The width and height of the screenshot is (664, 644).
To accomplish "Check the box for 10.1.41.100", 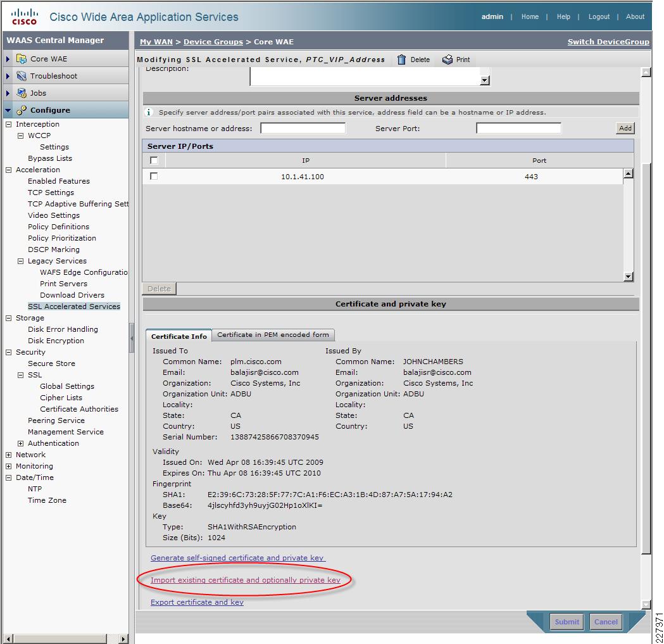I will pos(154,176).
